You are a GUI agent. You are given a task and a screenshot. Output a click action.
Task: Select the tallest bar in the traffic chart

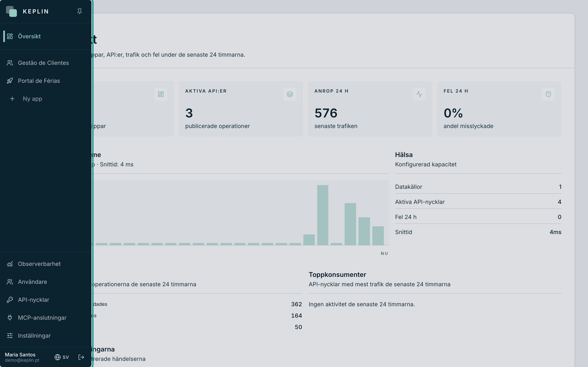point(323,215)
